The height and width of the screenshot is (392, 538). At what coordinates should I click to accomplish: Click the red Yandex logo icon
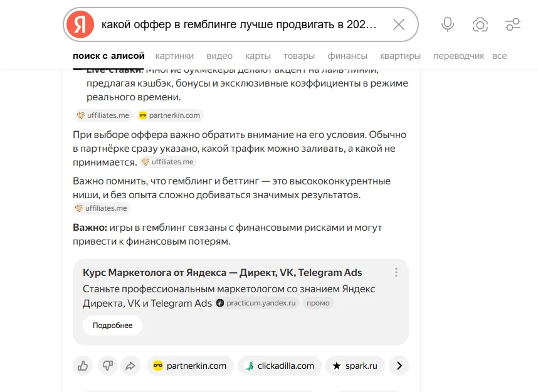(80, 24)
